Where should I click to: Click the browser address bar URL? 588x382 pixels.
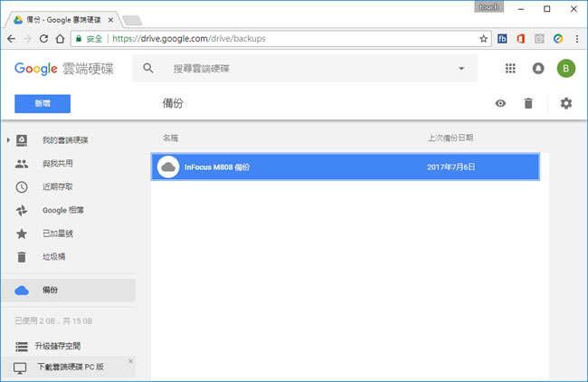(x=189, y=39)
